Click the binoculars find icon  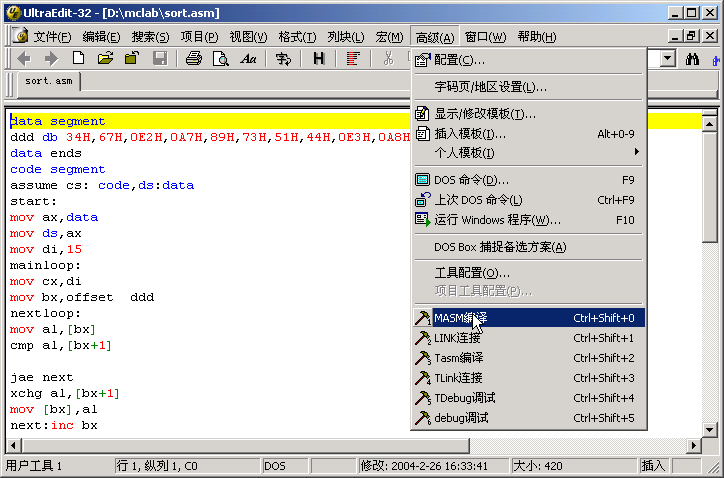tap(692, 59)
